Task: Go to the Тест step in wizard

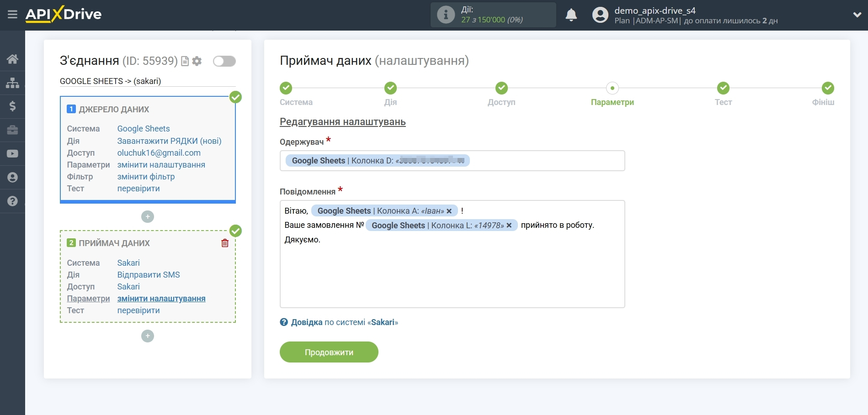Action: (x=723, y=88)
